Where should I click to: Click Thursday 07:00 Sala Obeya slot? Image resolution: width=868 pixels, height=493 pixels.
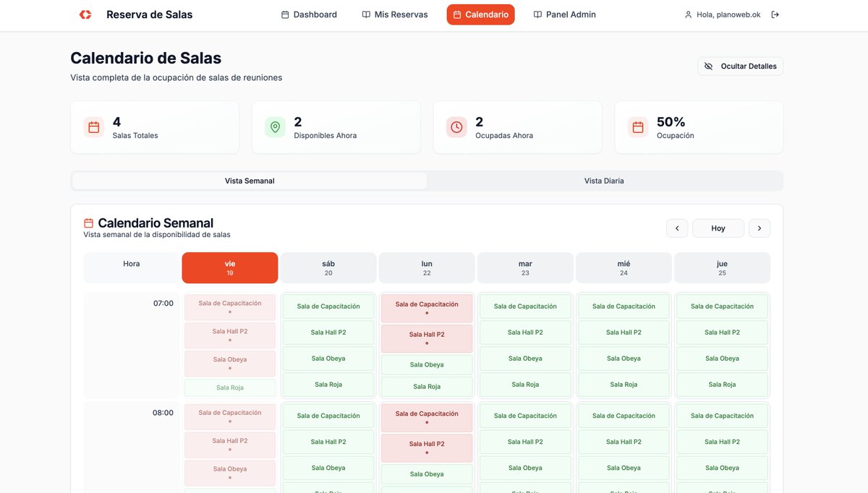click(x=722, y=359)
